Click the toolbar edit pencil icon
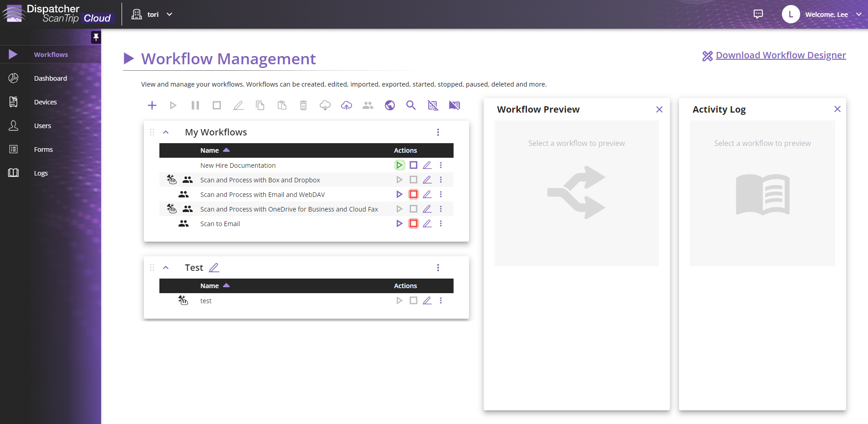Viewport: 868px width, 424px height. [x=238, y=105]
